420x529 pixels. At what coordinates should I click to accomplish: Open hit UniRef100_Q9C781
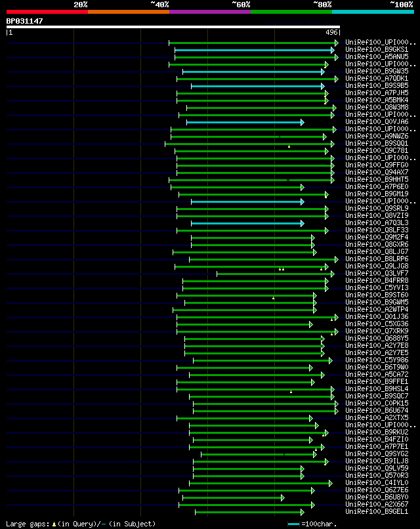(377, 150)
